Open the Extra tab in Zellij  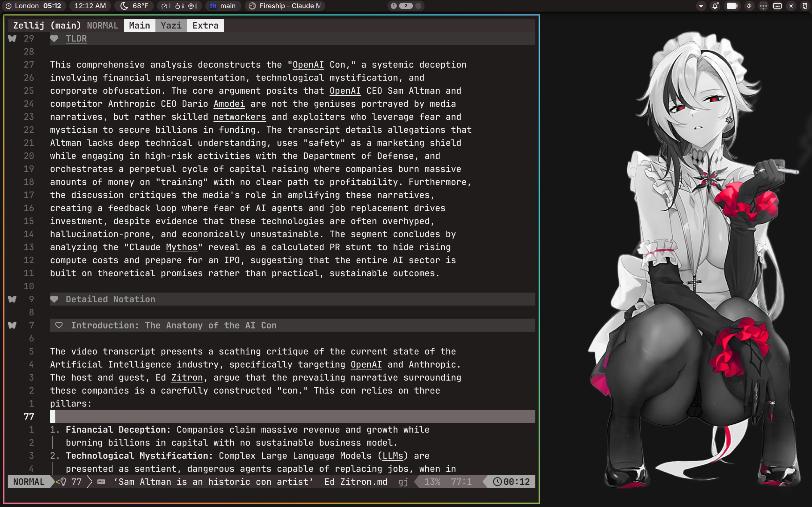point(205,25)
